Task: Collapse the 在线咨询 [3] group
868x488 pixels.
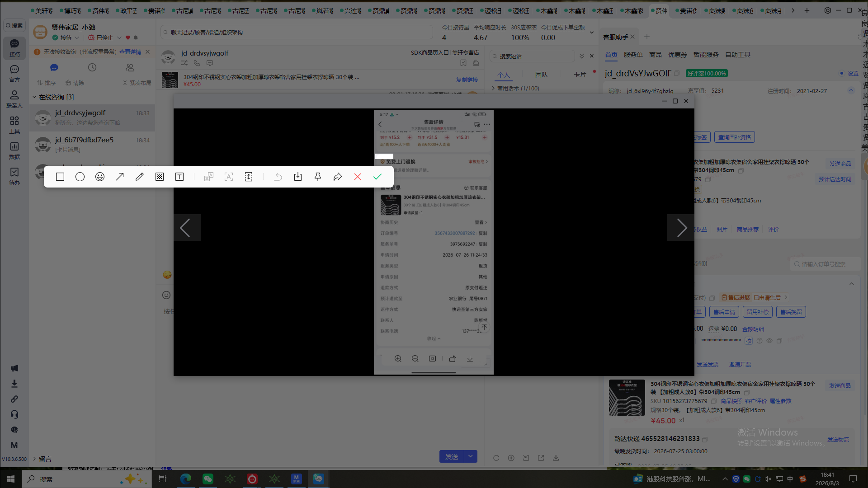Action: point(34,97)
